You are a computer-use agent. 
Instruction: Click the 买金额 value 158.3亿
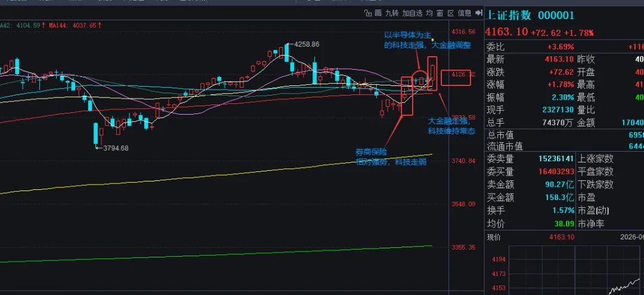point(560,198)
